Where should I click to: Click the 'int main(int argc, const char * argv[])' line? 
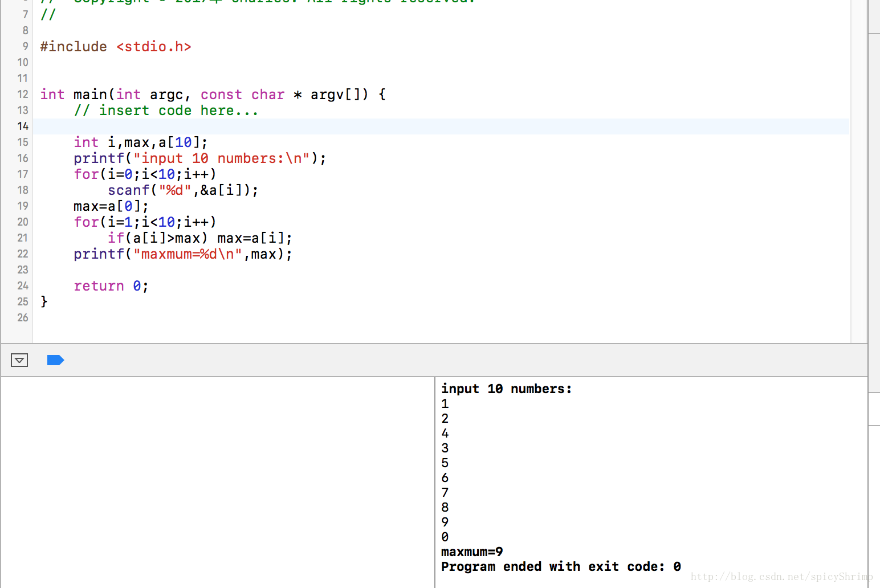213,95
